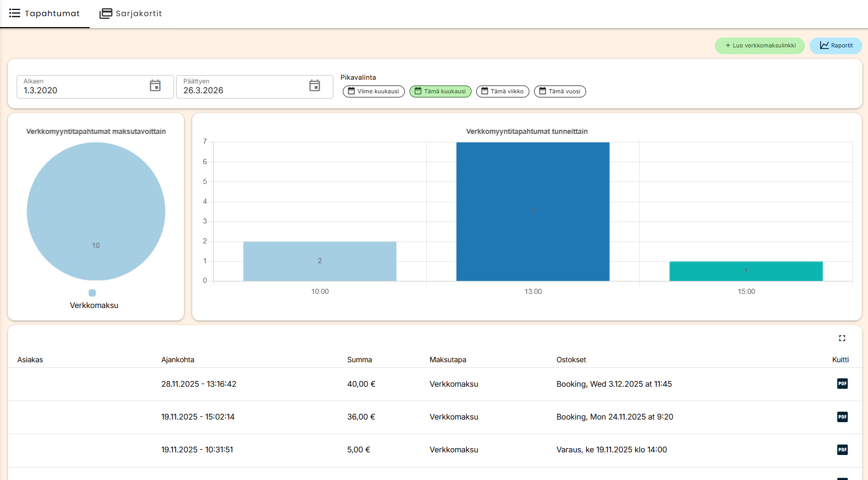Image resolution: width=868 pixels, height=480 pixels.
Task: Toggle the Verkkomaksu legend color swatch
Action: 92,293
